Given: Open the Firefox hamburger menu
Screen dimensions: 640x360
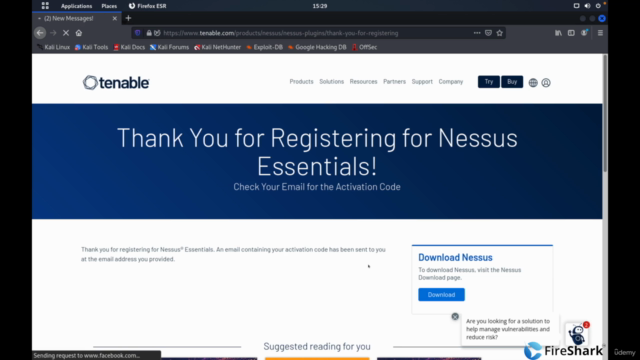Looking at the screenshot, I should pos(600,33).
